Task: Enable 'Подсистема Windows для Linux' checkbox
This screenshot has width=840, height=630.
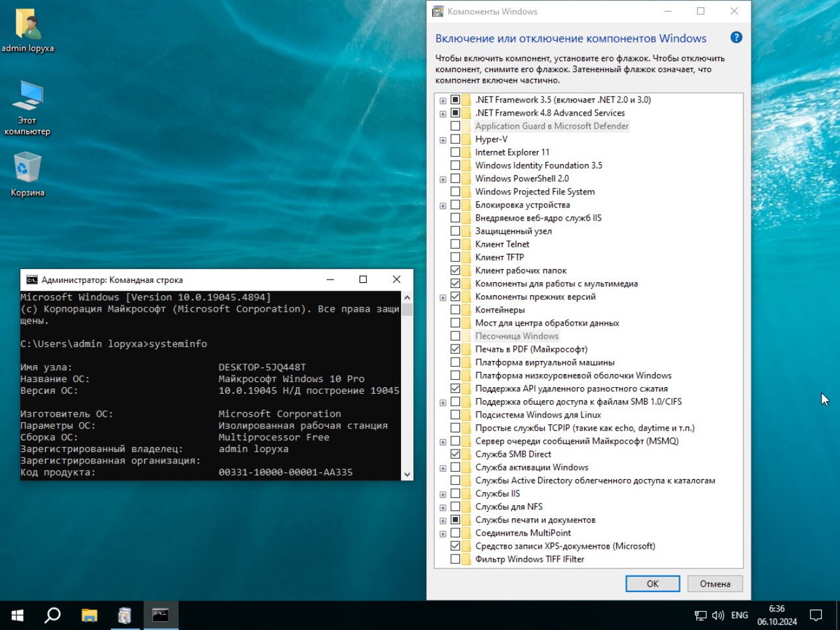Action: (x=455, y=415)
